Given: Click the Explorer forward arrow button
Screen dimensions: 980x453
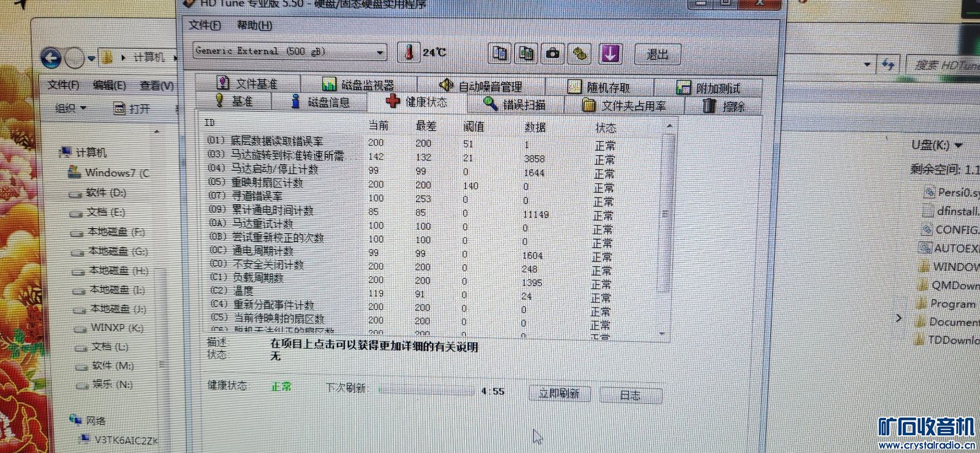Looking at the screenshot, I should 75,58.
